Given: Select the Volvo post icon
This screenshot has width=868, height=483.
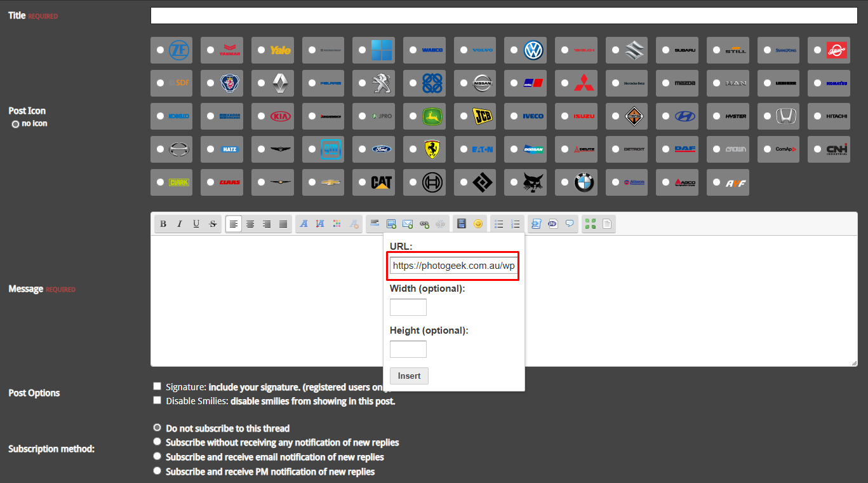Looking at the screenshot, I should point(464,50).
